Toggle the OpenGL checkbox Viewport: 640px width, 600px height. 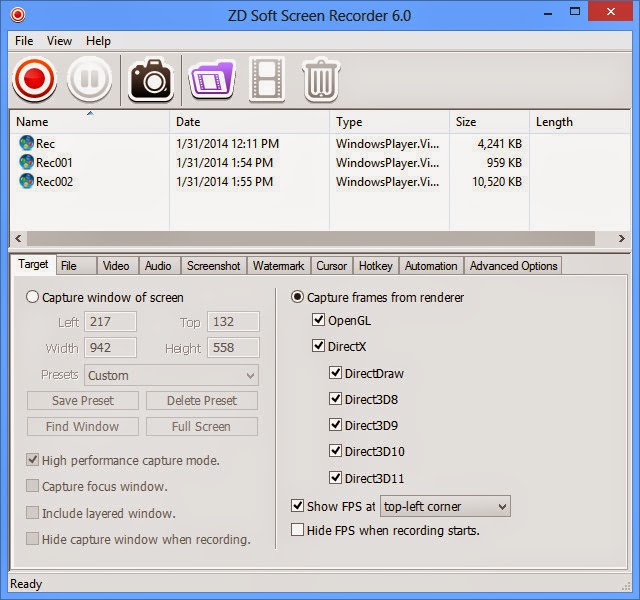pos(318,320)
